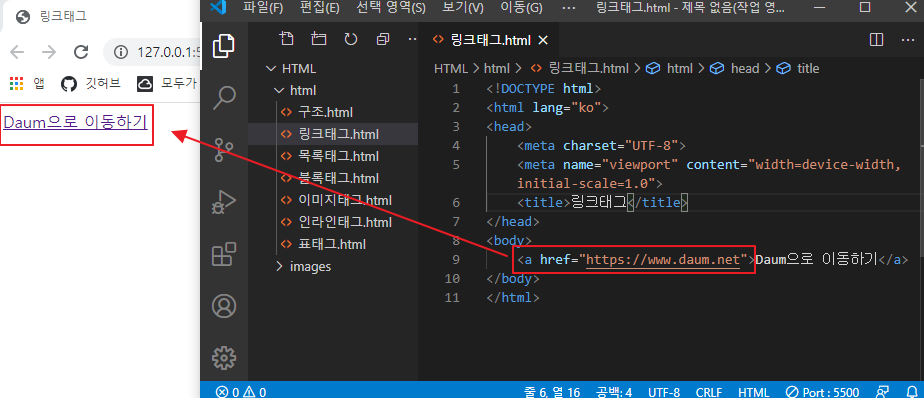
Task: Open the Extensions view
Action: coord(223,255)
